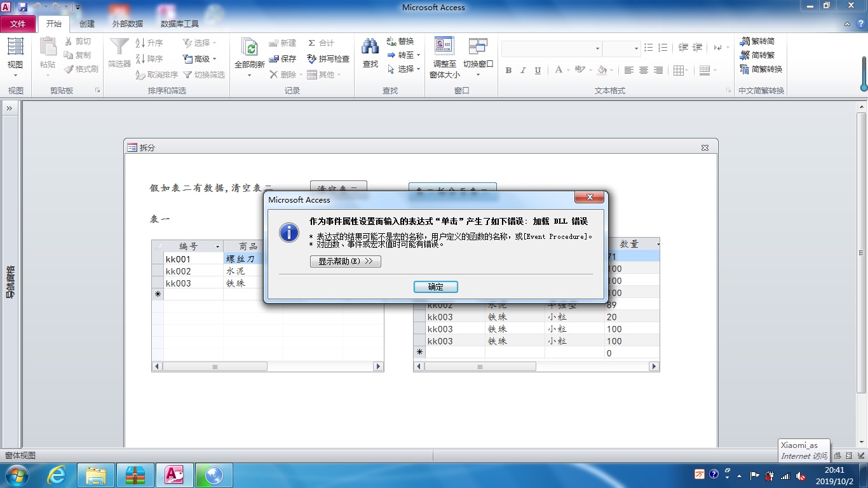The height and width of the screenshot is (488, 868).
Task: Switch to the 数据库工具 tab
Action: pos(180,24)
